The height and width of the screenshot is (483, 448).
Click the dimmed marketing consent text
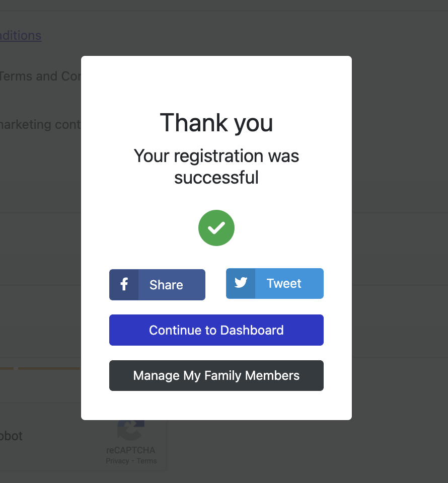click(40, 124)
